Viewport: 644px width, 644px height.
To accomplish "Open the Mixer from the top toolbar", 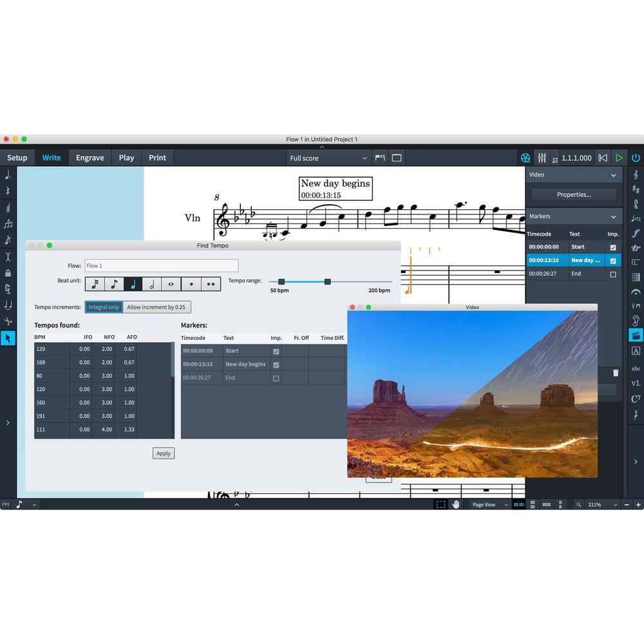I will tap(542, 157).
